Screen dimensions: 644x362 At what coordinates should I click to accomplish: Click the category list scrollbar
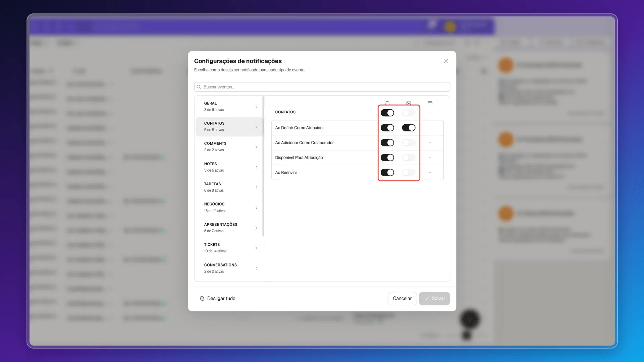tap(263, 167)
